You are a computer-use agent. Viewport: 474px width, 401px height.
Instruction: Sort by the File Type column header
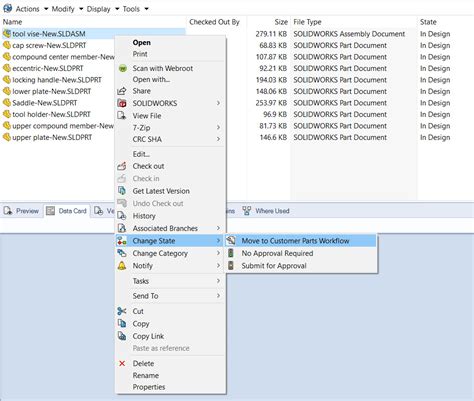(x=307, y=22)
